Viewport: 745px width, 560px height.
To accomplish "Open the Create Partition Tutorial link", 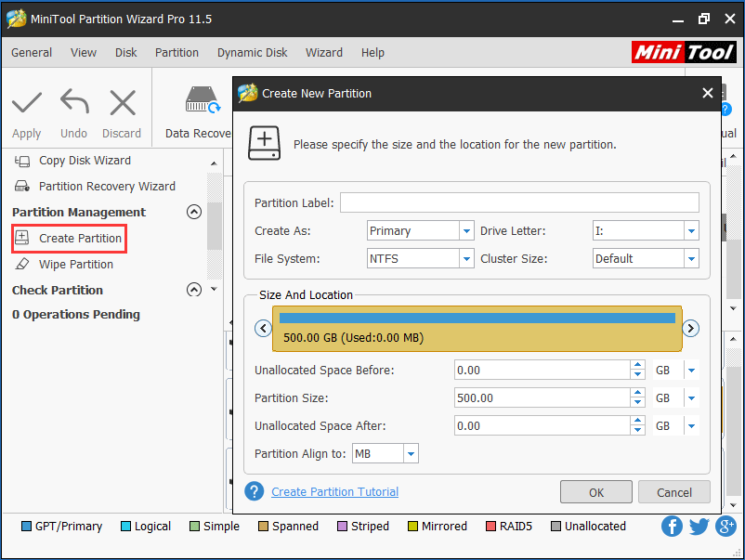I will tap(334, 491).
